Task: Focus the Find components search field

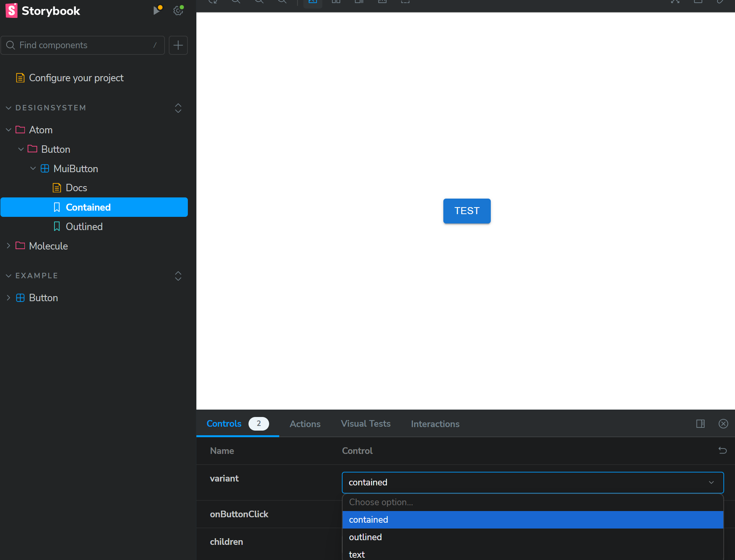Action: pos(83,45)
